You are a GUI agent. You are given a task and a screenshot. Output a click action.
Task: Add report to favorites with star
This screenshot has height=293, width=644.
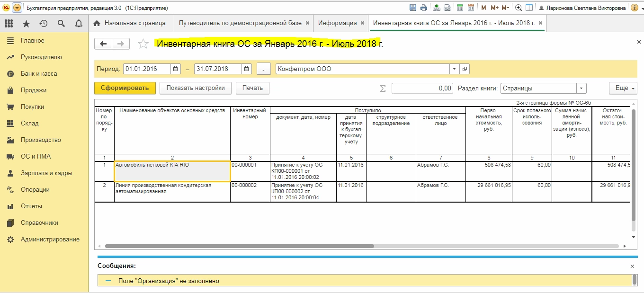[143, 44]
